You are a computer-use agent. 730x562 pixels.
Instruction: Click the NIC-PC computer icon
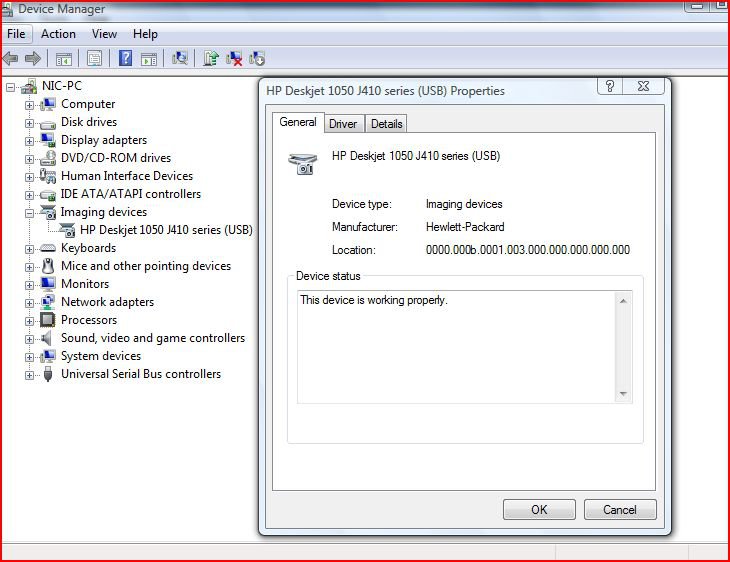(x=29, y=86)
